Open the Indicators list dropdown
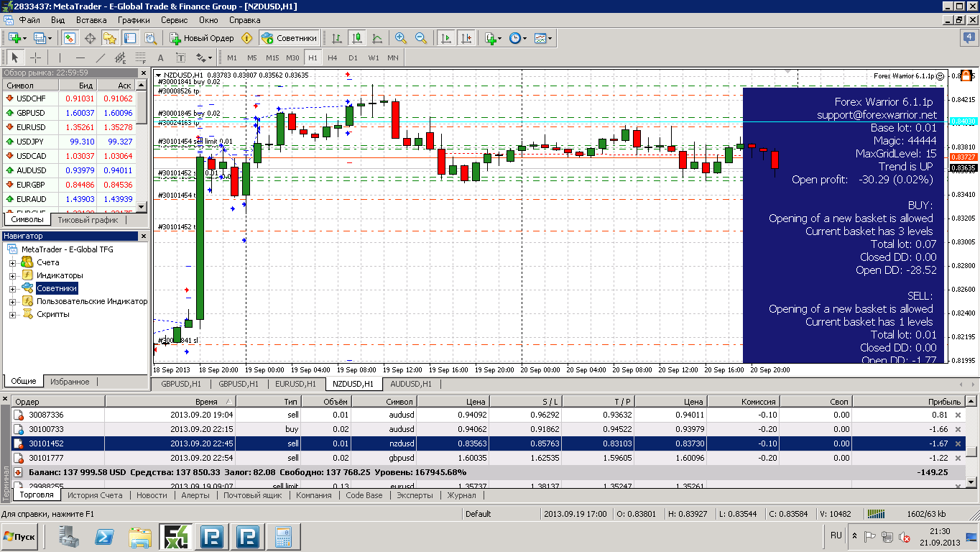 [492, 38]
